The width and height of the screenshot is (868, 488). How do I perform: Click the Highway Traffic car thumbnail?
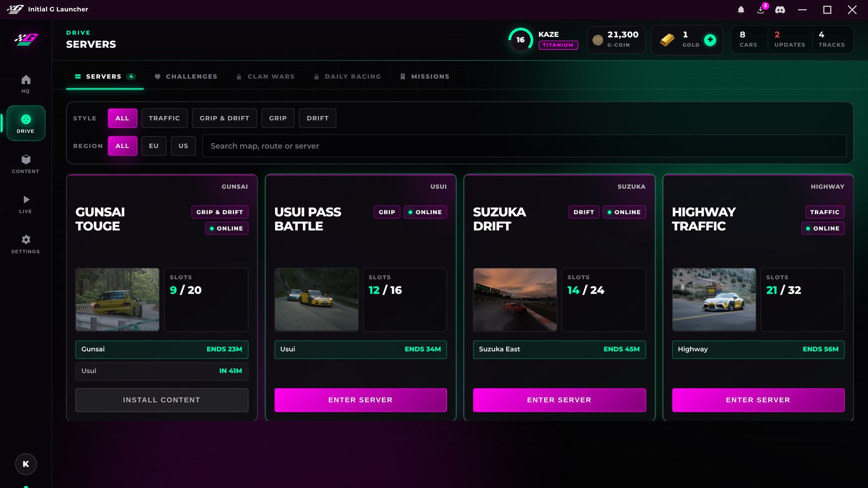coord(714,299)
